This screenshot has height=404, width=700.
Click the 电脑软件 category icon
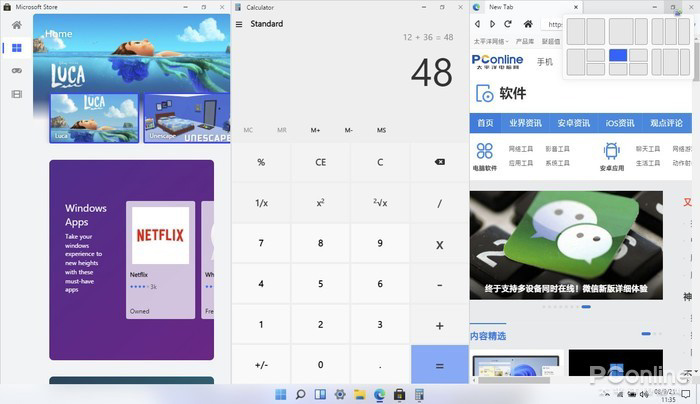[x=484, y=151]
